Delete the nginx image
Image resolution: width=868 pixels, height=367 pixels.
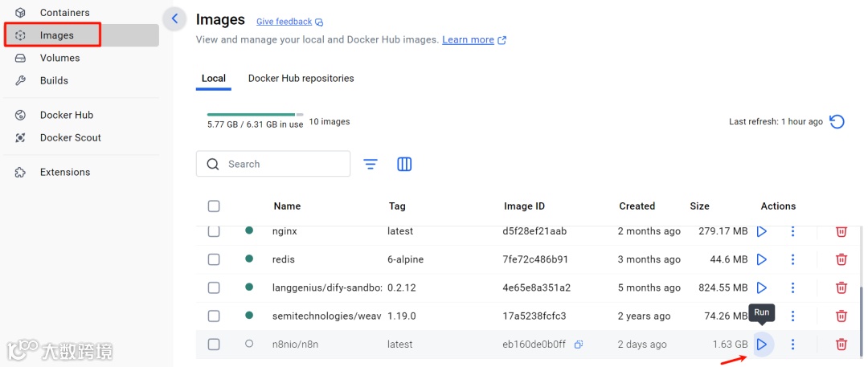point(841,231)
